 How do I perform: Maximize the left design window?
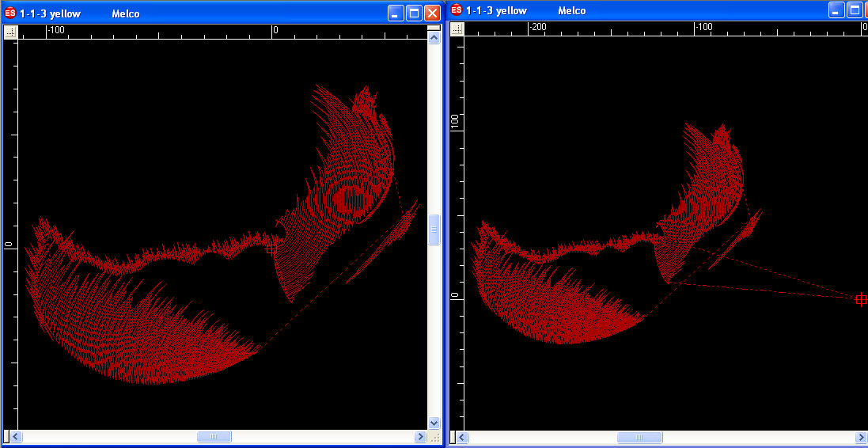click(x=414, y=13)
